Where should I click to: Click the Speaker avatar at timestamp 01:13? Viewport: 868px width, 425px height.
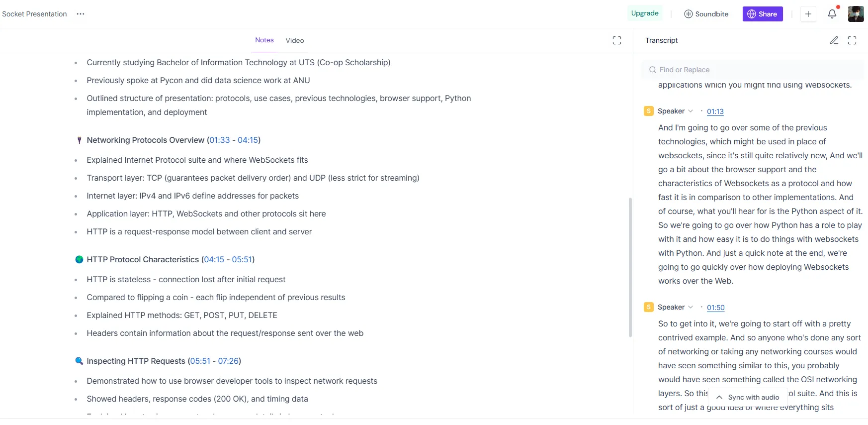[648, 111]
